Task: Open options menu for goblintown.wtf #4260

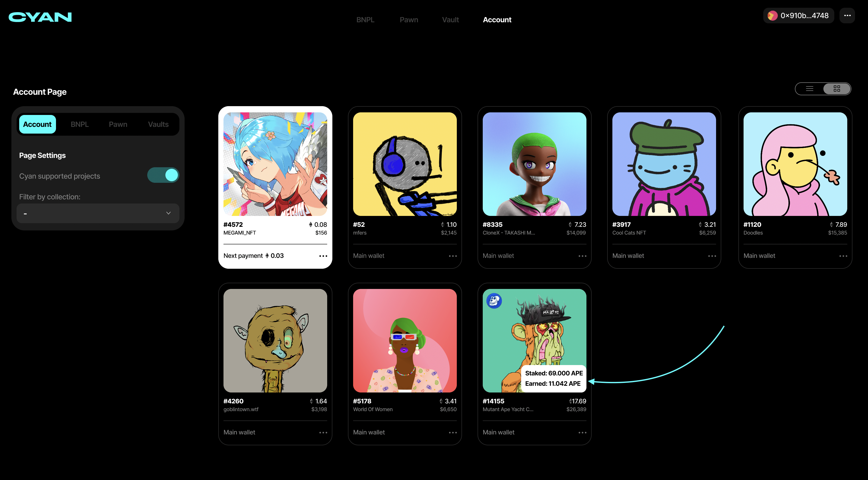Action: click(x=323, y=432)
